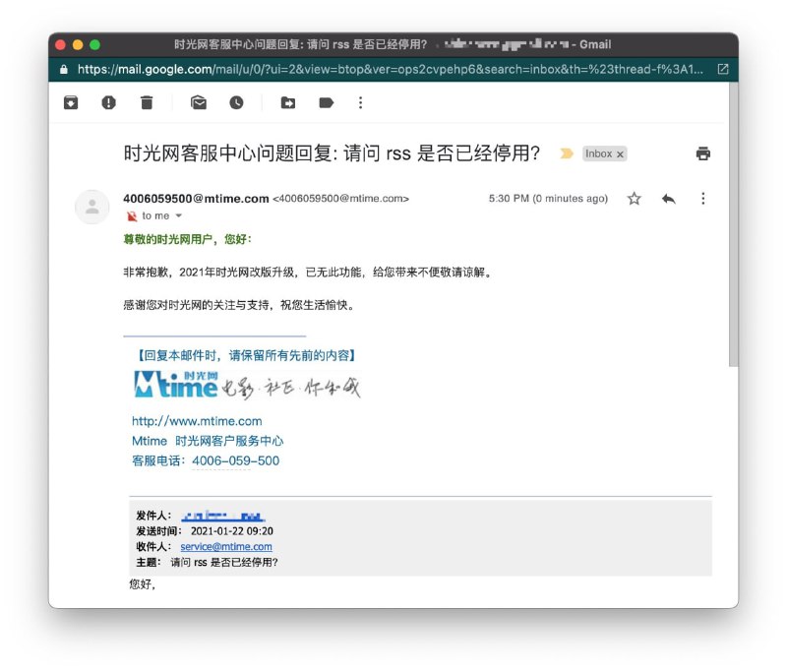Report this message as spam
The image size is (787, 672).
(109, 102)
